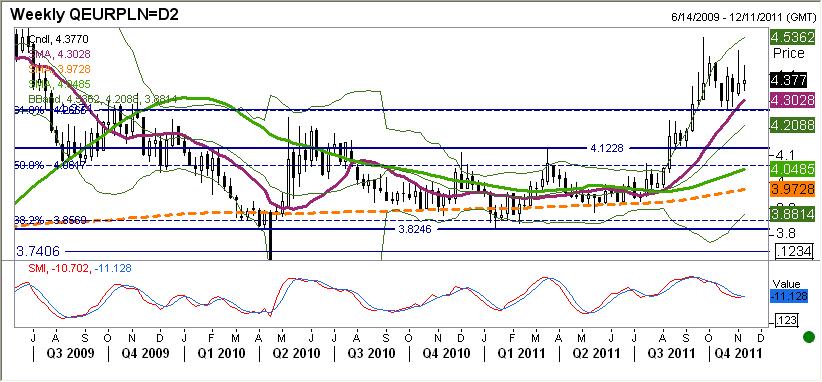This screenshot has width=822, height=382.
Task: Click the 4.2088 middle band price tag
Action: pyautogui.click(x=792, y=125)
